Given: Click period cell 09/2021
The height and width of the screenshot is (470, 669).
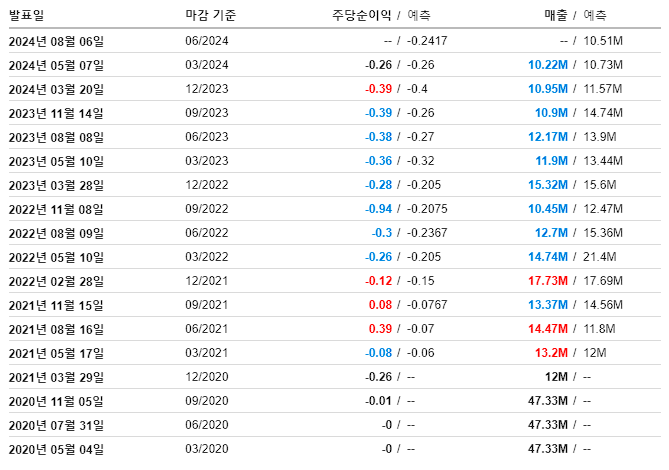Looking at the screenshot, I should coord(207,305).
